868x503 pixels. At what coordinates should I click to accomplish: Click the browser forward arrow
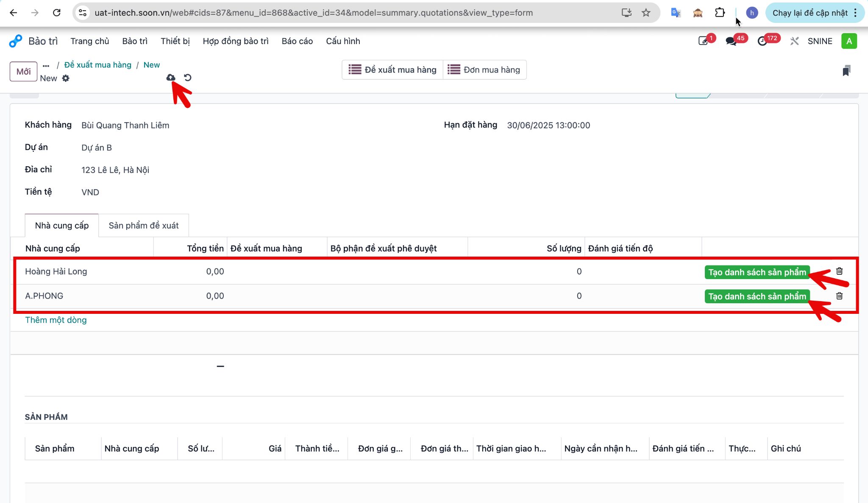[35, 13]
